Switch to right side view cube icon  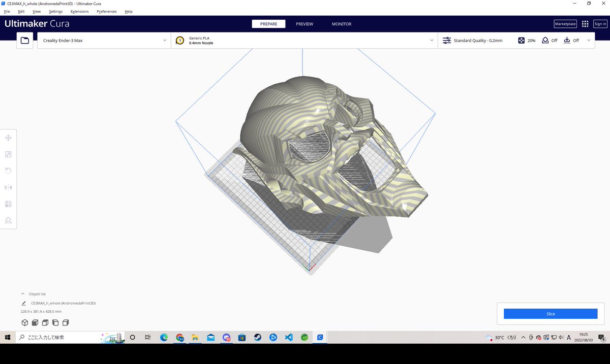66,322
